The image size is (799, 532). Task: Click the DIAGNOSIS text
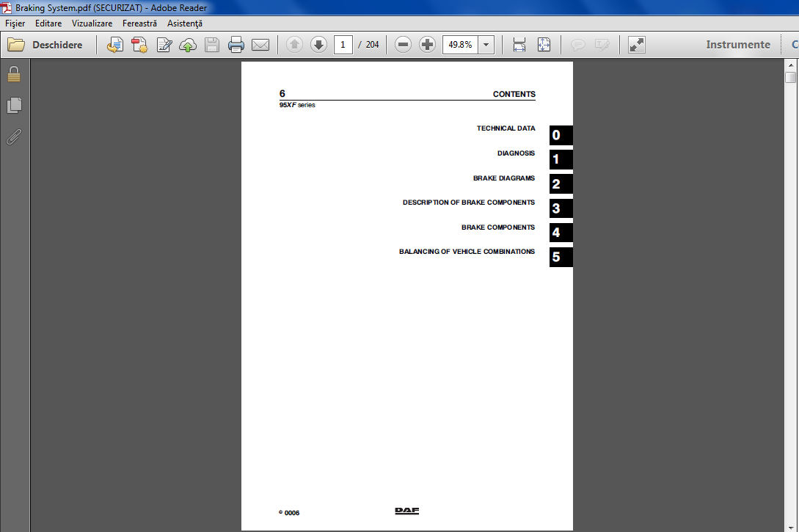click(517, 153)
